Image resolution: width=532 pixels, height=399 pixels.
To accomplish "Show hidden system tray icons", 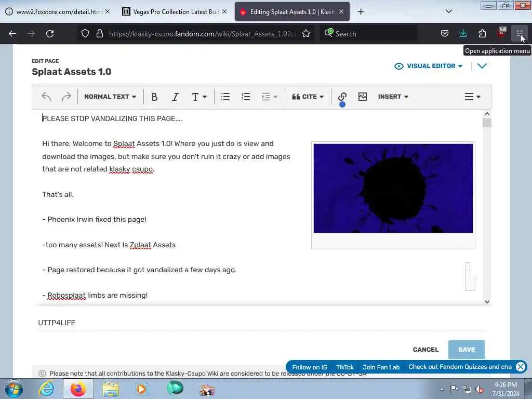I will click(442, 389).
